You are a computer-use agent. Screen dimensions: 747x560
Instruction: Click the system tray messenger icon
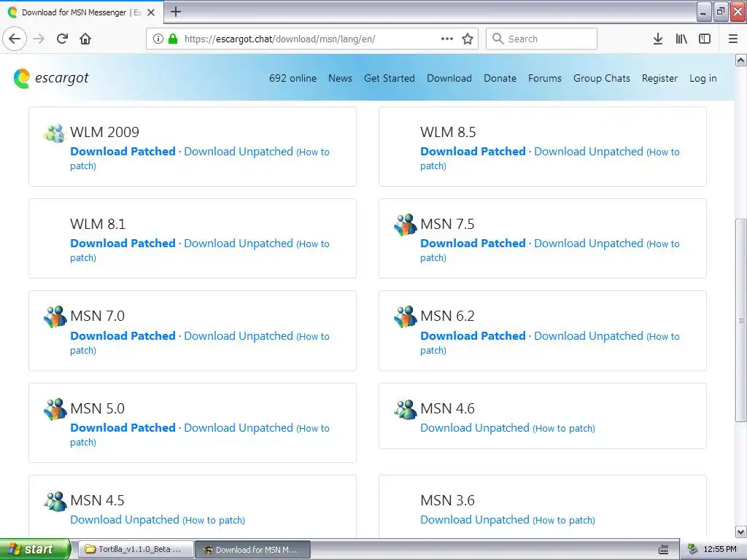tap(693, 549)
